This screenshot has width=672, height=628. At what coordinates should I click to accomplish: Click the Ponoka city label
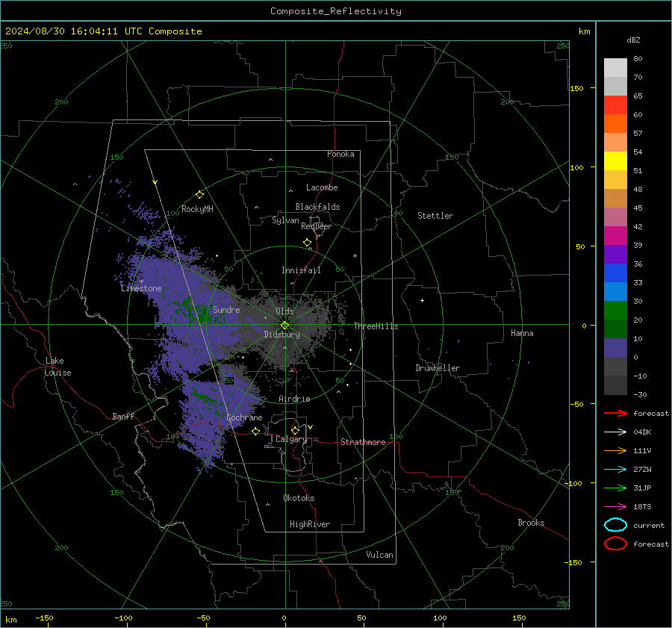click(340, 154)
